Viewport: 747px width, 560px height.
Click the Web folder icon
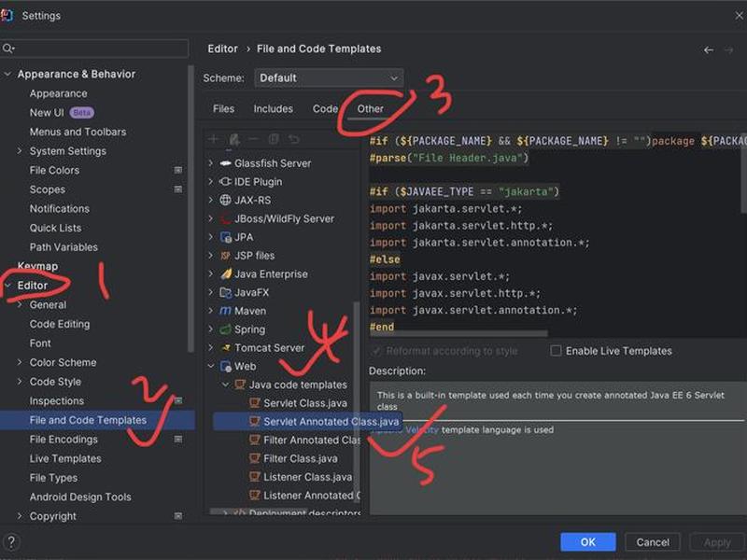225,366
